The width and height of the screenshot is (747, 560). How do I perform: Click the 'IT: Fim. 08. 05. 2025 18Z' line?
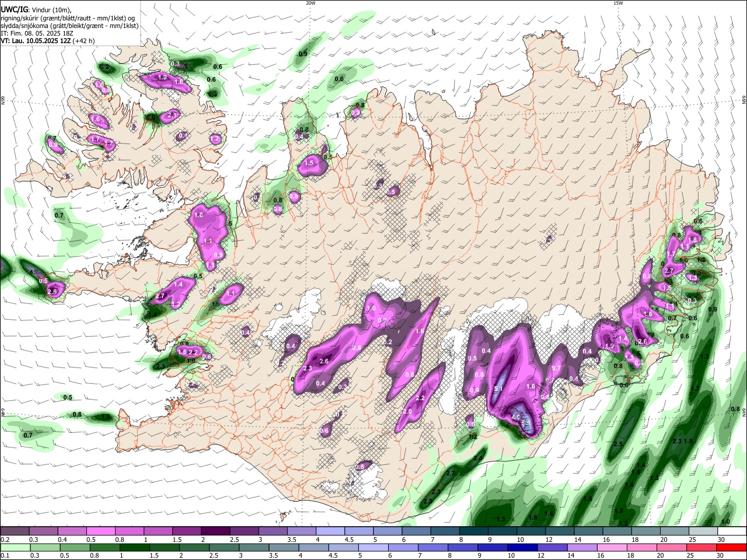point(37,33)
